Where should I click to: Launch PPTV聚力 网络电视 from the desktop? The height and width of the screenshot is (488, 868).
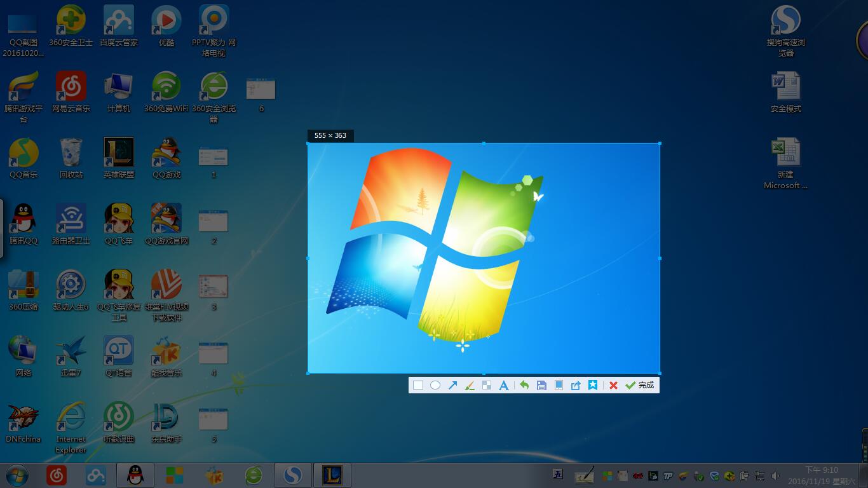pos(214,30)
